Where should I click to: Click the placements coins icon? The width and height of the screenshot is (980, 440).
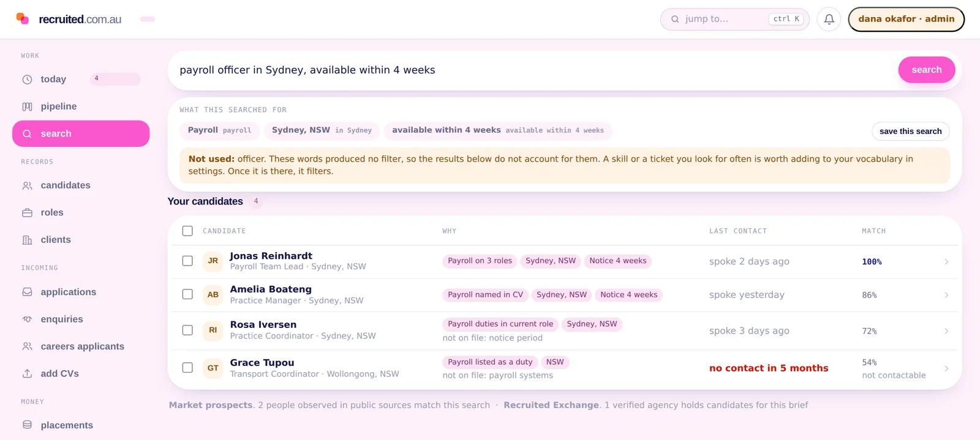pos(27,425)
